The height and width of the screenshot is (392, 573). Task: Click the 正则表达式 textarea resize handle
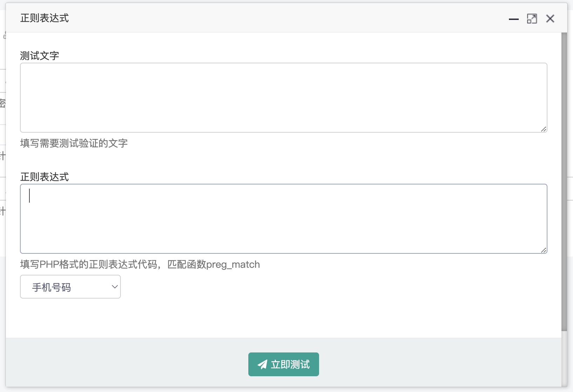544,250
